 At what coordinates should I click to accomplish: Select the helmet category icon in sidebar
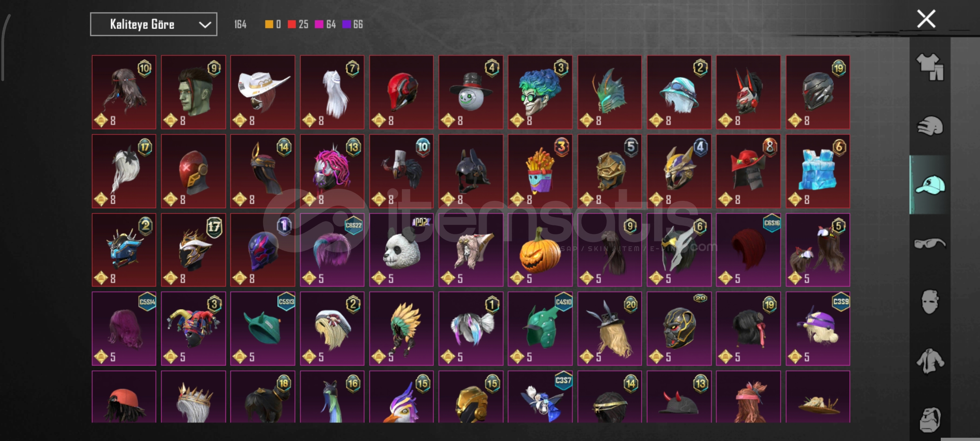pyautogui.click(x=930, y=126)
